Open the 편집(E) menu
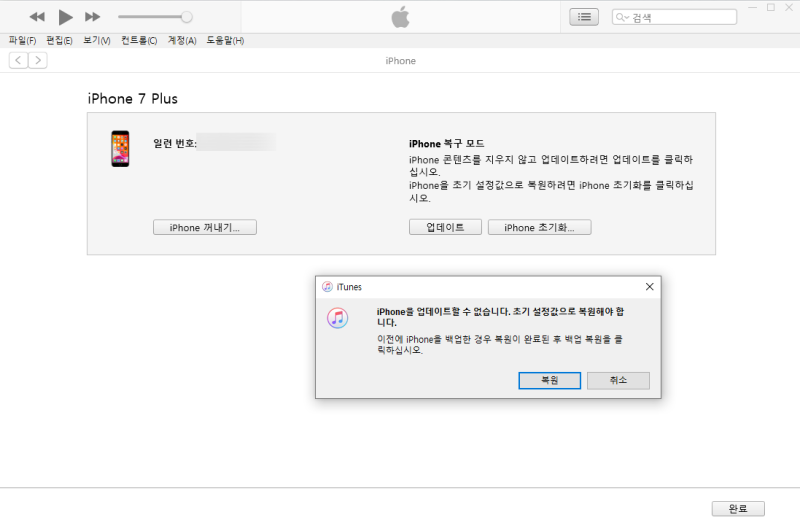 point(59,40)
